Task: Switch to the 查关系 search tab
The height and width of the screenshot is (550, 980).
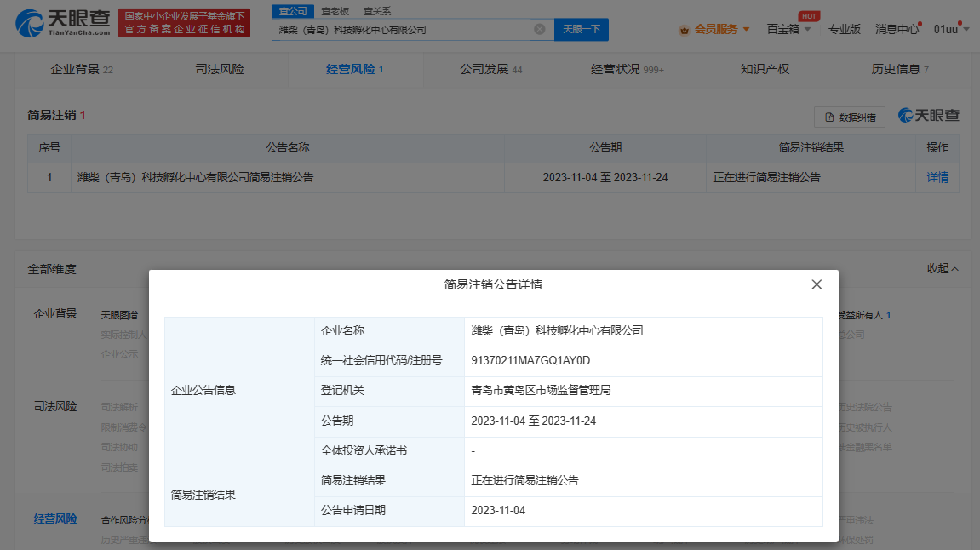Action: point(377,11)
